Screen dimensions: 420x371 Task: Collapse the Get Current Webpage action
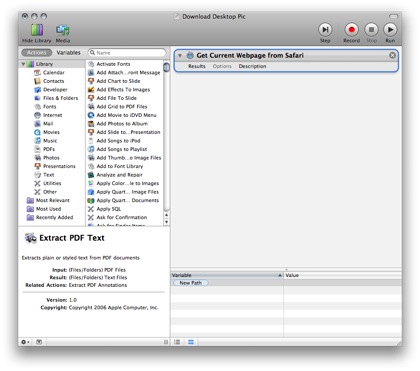180,55
